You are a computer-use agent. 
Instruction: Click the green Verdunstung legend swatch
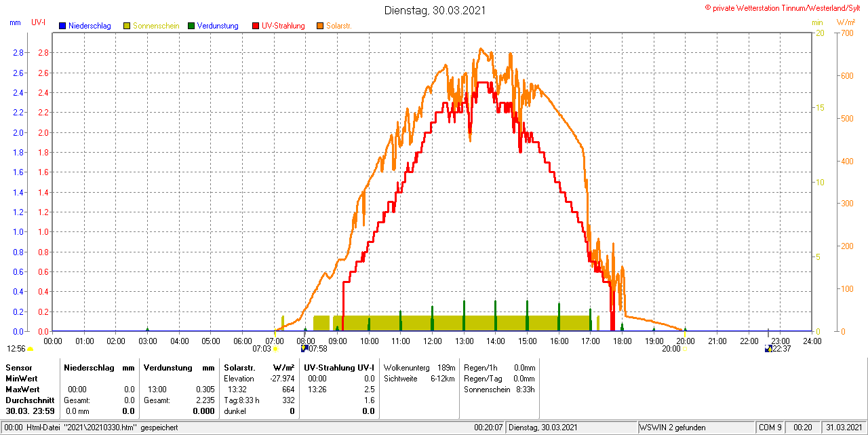click(191, 26)
